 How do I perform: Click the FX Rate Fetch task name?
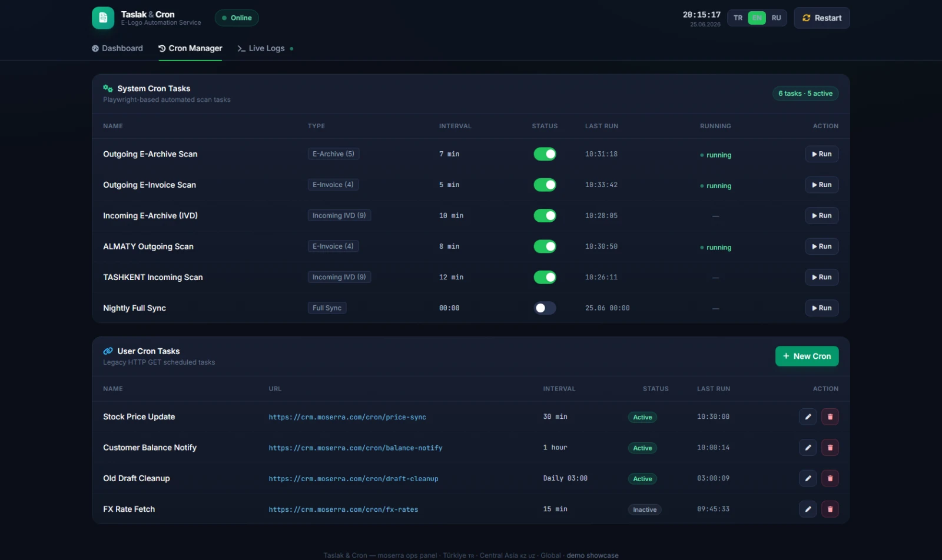[129, 509]
